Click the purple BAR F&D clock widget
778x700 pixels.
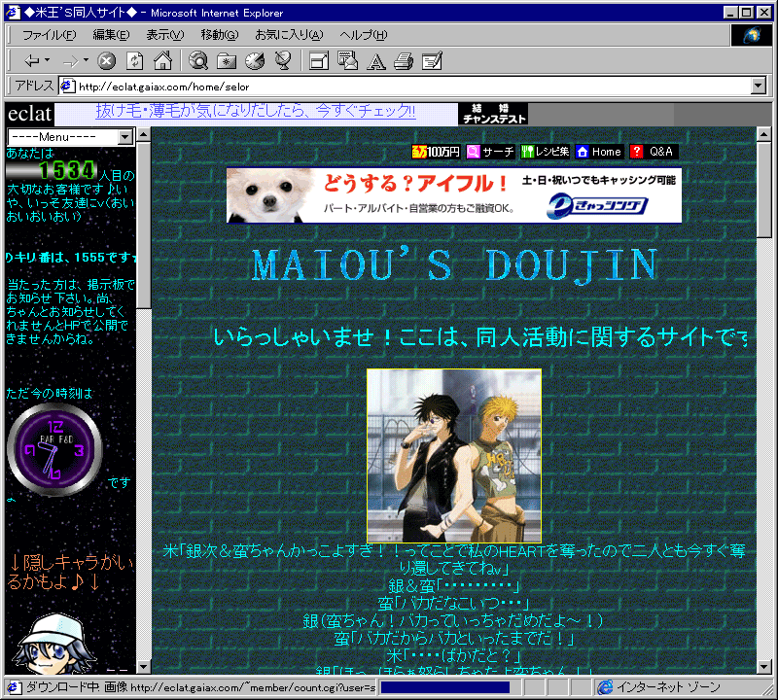coord(54,449)
